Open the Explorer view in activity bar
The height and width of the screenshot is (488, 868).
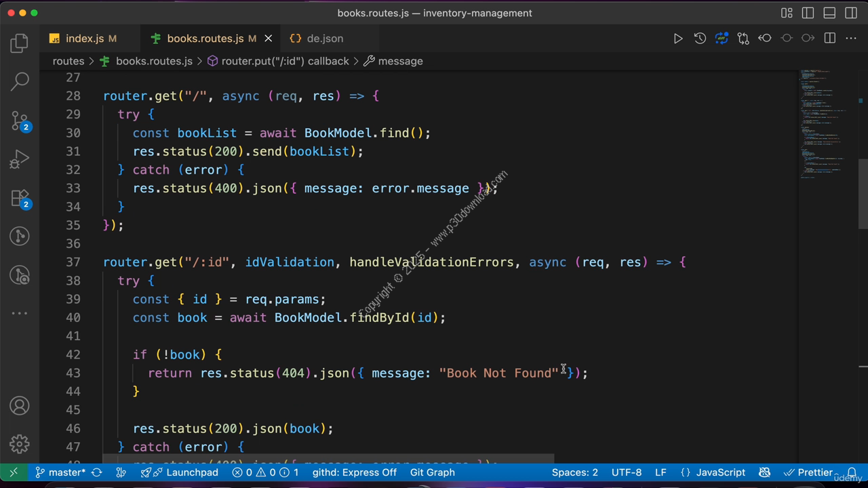20,43
